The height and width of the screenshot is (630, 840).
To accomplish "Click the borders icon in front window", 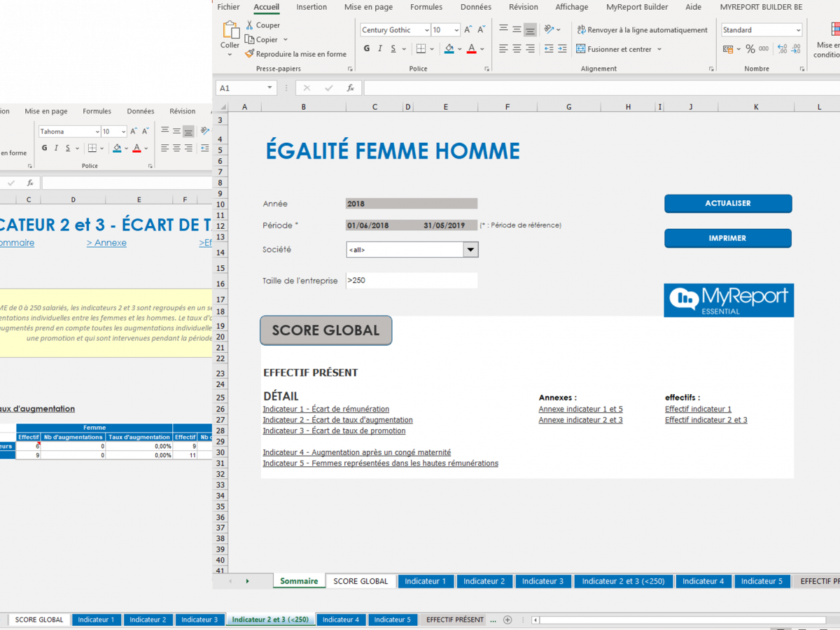I will (x=421, y=49).
